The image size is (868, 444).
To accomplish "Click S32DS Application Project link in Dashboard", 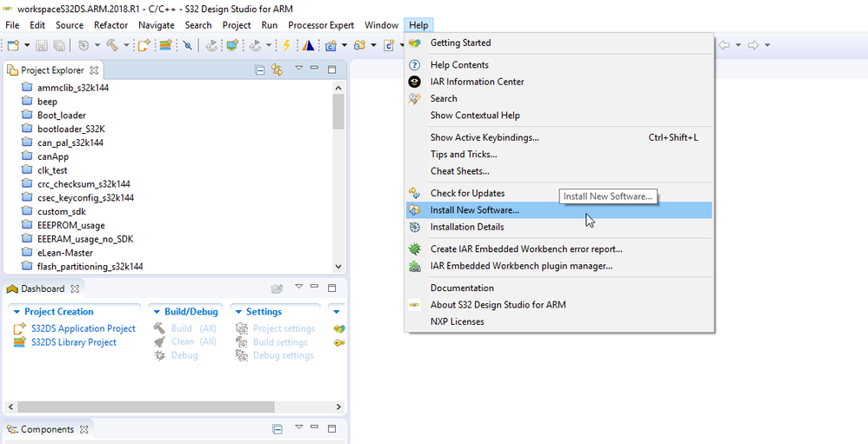I will coord(83,328).
